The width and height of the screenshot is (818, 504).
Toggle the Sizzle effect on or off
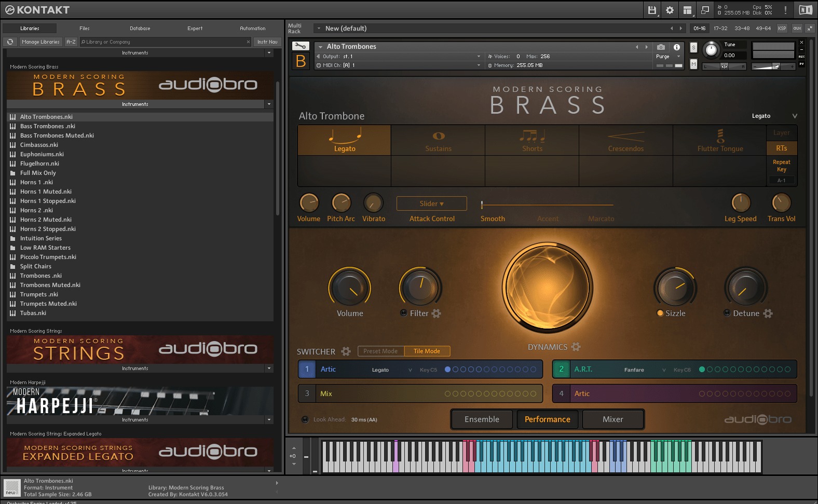660,313
